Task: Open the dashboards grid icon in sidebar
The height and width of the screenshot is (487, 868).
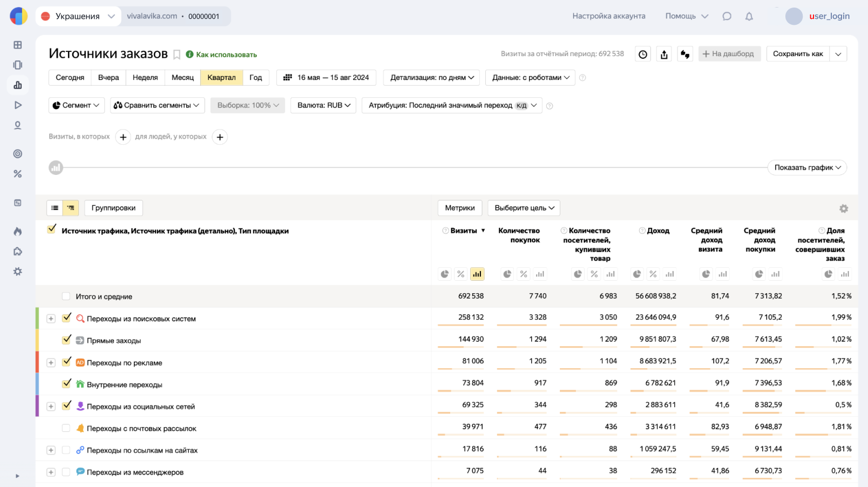Action: pyautogui.click(x=18, y=45)
